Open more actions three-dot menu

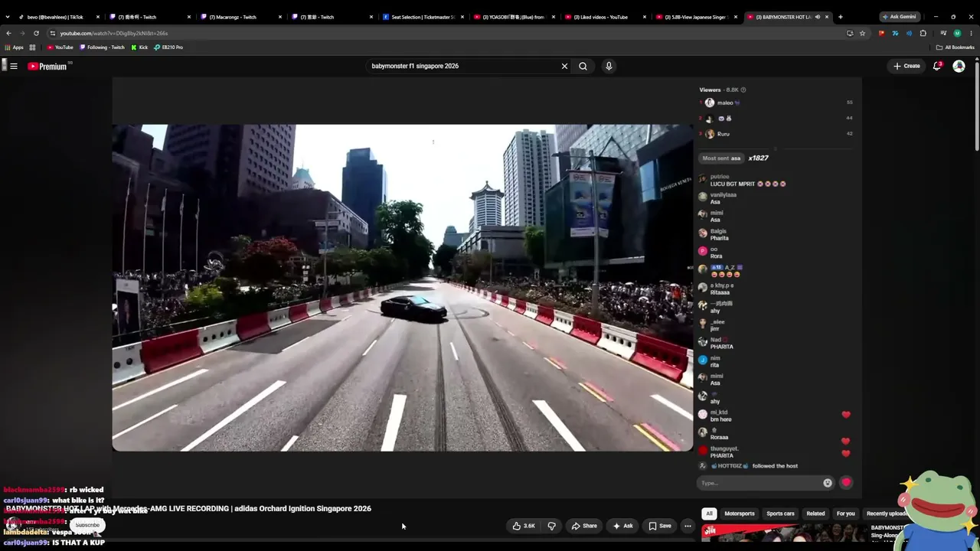coord(688,526)
